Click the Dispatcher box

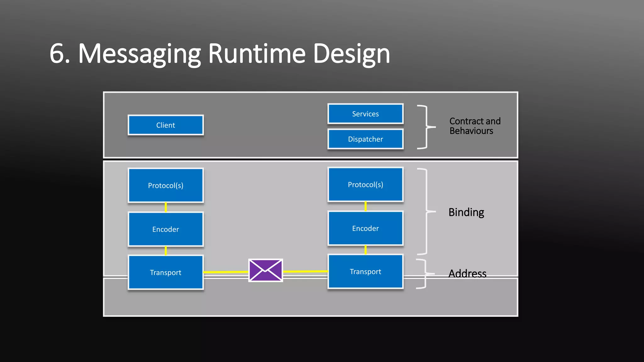pos(365,139)
